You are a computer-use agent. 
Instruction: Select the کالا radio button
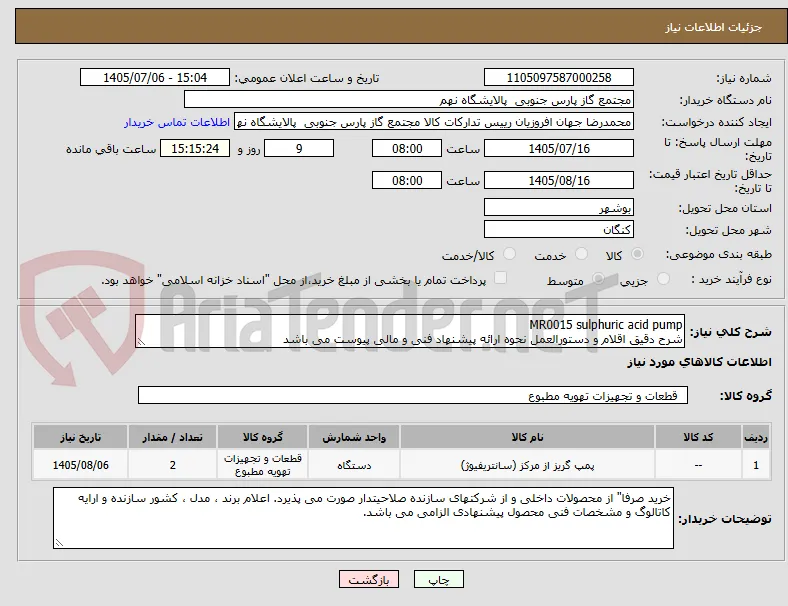click(x=637, y=254)
